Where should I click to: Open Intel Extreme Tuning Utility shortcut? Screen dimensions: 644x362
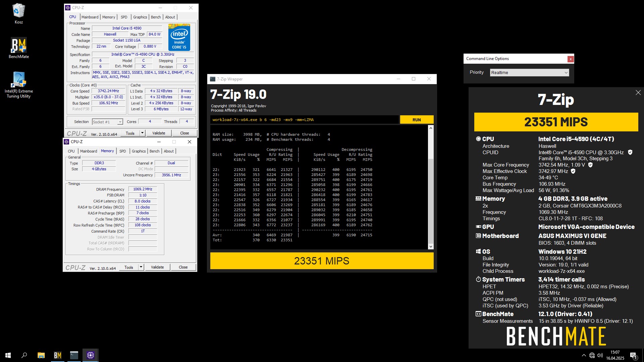tap(18, 84)
